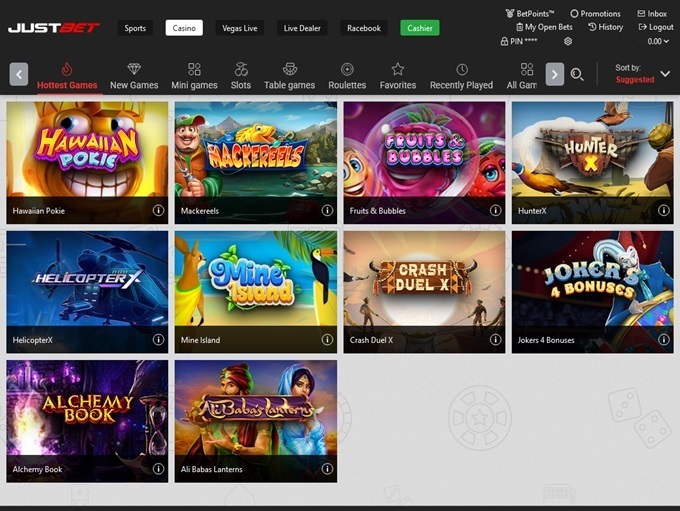The width and height of the screenshot is (680, 511).
Task: Open bet History link
Action: point(605,27)
